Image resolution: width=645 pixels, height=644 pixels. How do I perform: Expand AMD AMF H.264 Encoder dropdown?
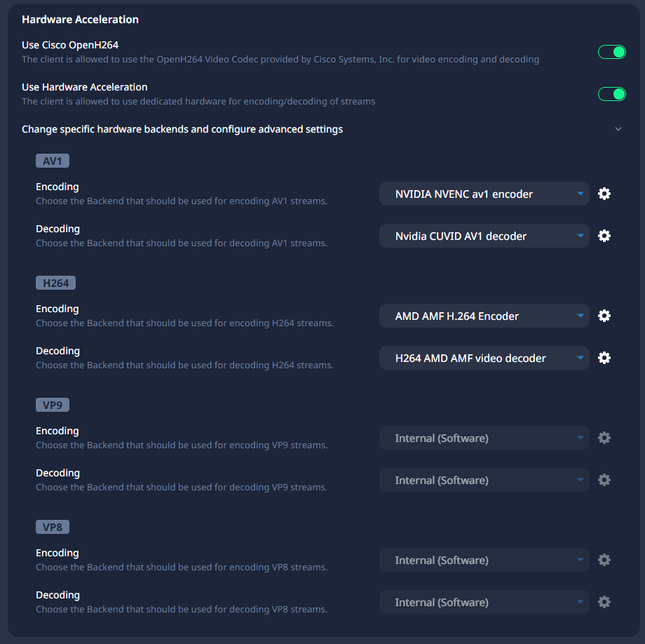pos(484,316)
